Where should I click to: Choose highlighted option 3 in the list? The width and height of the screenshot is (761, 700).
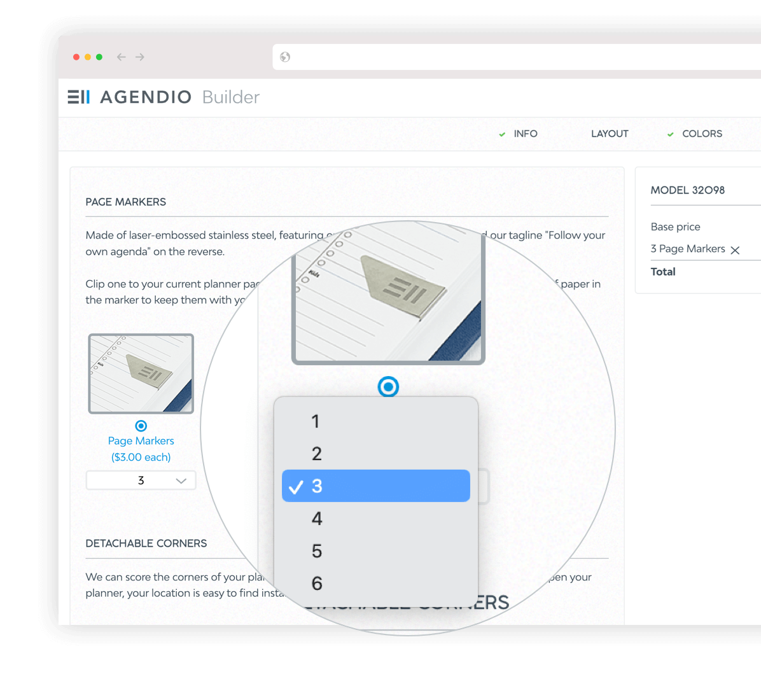click(375, 486)
